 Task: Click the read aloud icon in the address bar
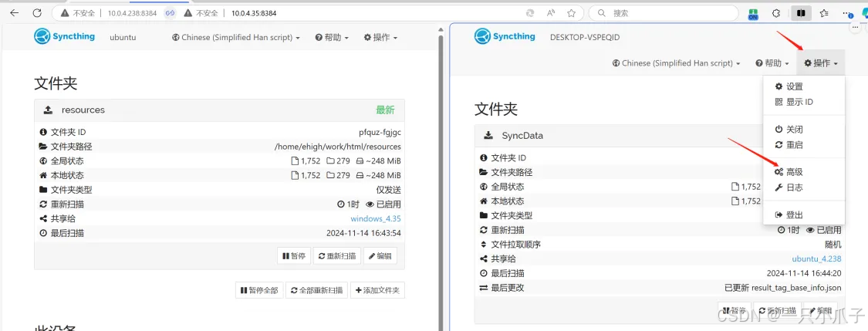tap(551, 12)
